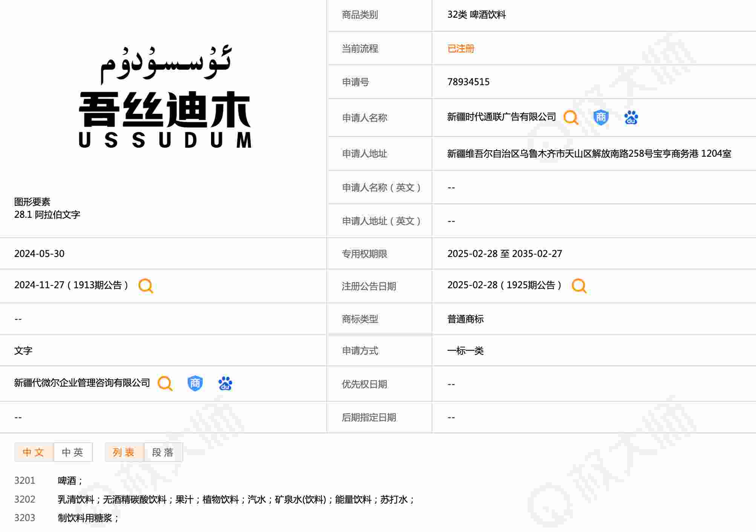Screen dimensions: 756x532
Task: Click 2024-11-27（1913期公告）announcement text
Action: (x=71, y=285)
